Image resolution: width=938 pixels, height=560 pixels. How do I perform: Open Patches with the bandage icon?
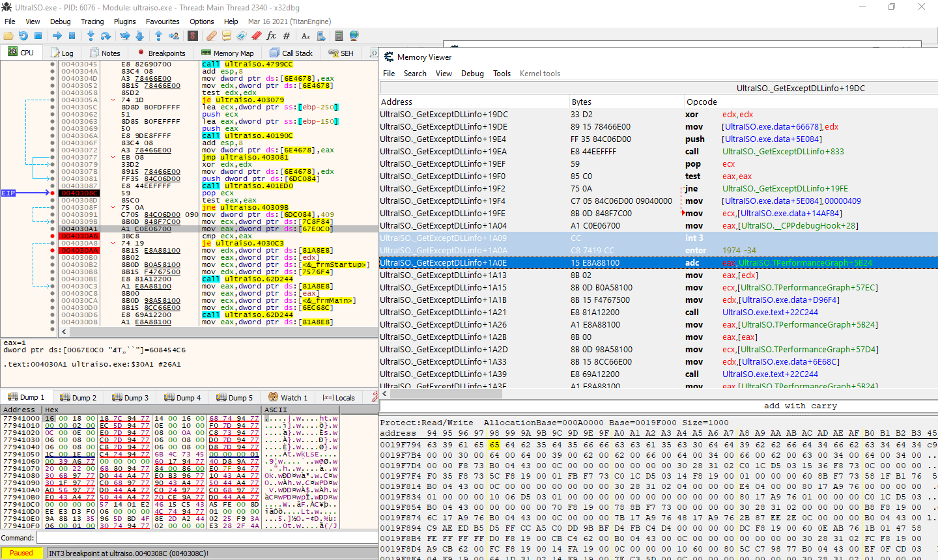(212, 36)
